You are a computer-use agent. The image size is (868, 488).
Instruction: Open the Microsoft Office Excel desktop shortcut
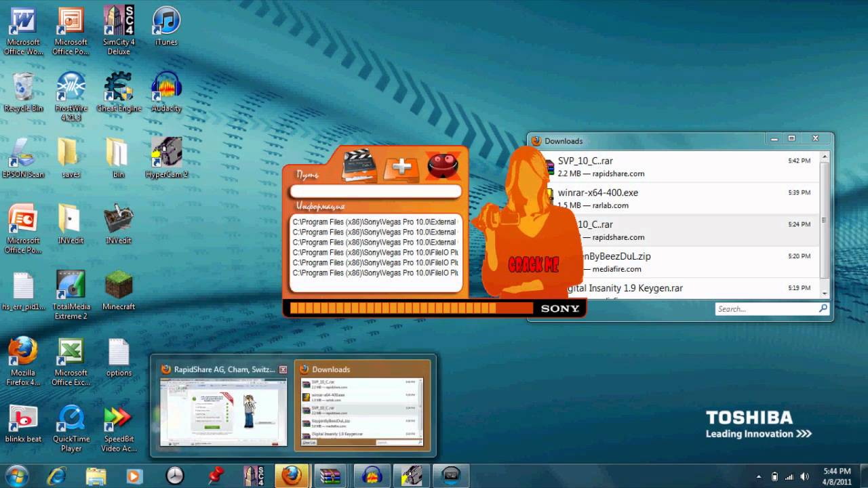(x=71, y=362)
